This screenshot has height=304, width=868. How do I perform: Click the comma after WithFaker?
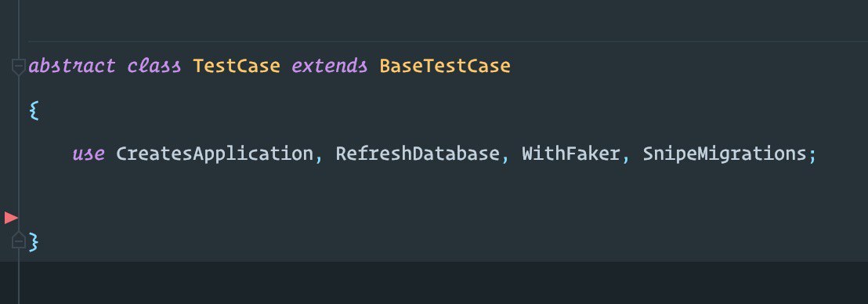click(625, 157)
